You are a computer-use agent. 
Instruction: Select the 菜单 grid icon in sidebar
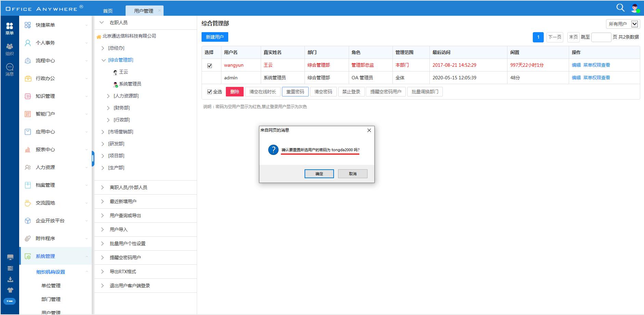pos(10,28)
